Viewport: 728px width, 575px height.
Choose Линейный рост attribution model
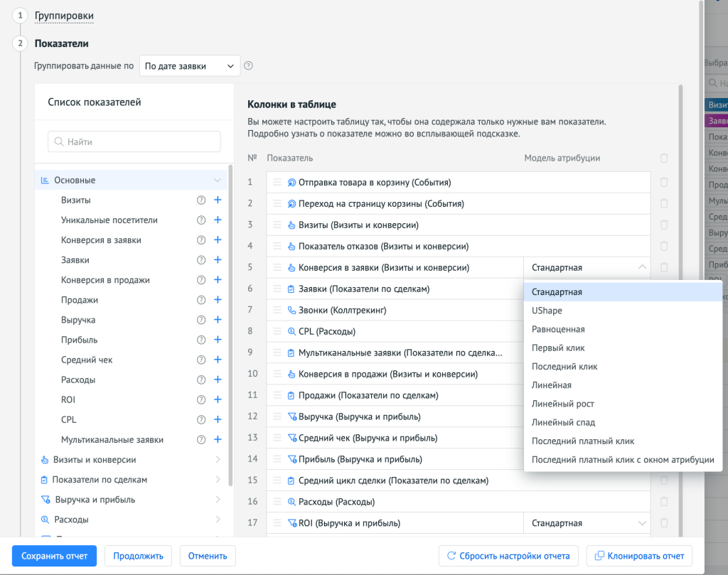tap(623, 403)
